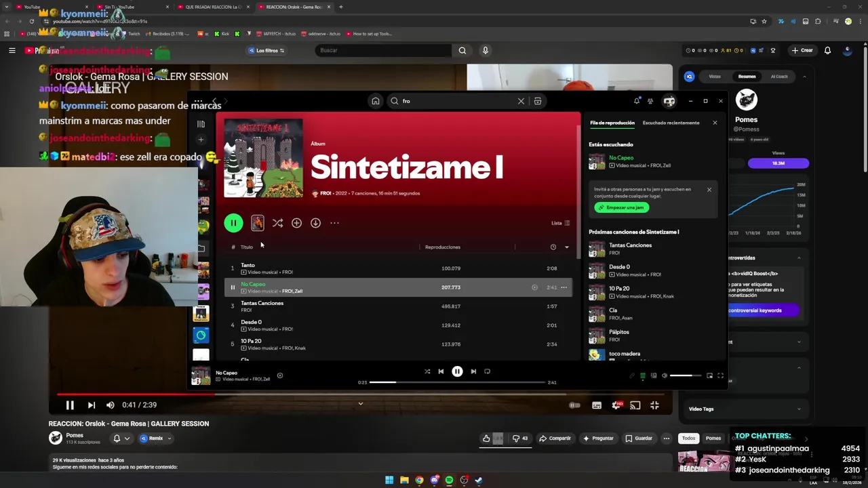Image resolution: width=868 pixels, height=488 pixels.
Task: Open the Spotify profile avatar menu
Action: pos(669,101)
